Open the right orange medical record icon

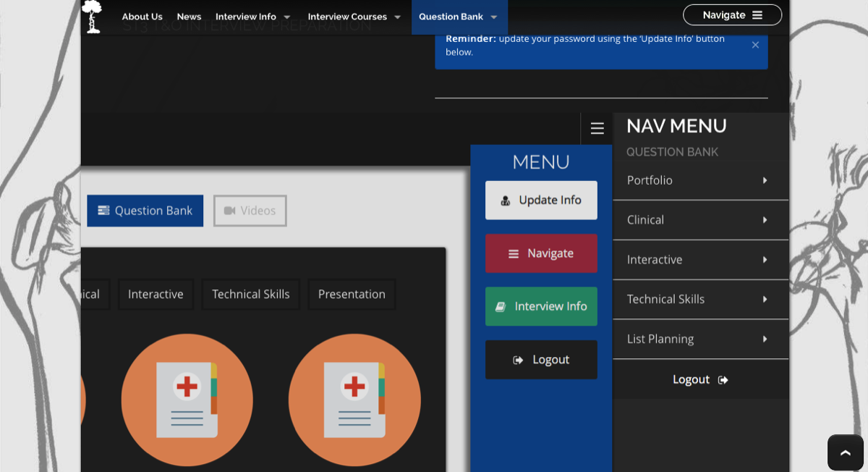click(354, 400)
